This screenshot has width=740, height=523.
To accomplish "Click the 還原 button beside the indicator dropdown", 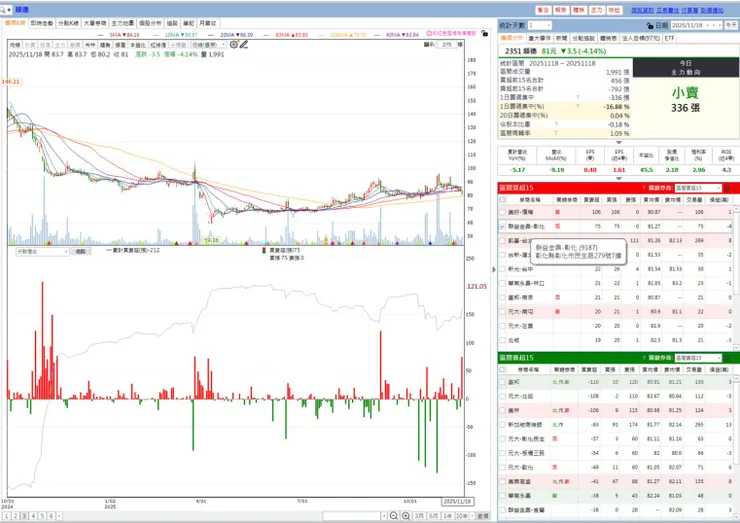I will 81,252.
